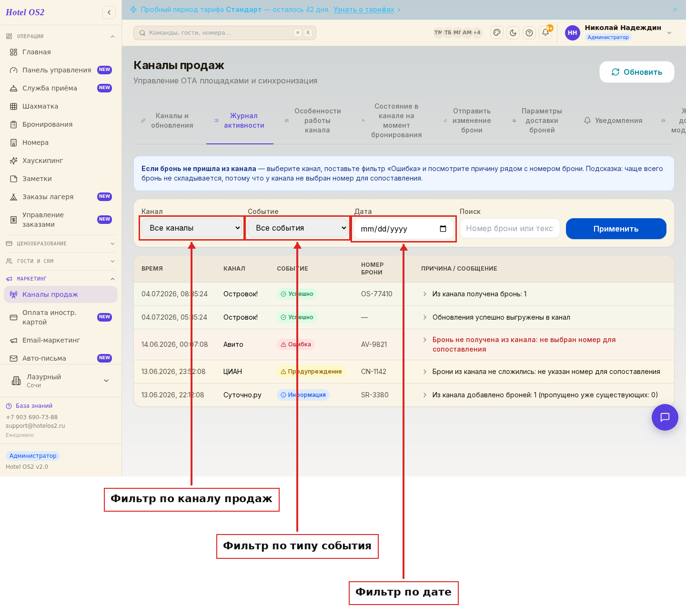Toggle dark mode with the moon icon
This screenshot has width=686, height=616.
click(x=513, y=33)
